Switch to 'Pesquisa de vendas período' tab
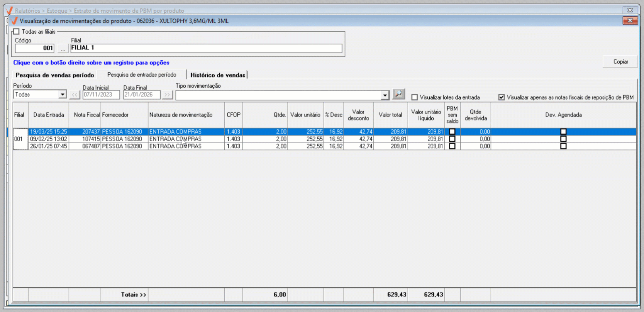This screenshot has height=312, width=644. click(55, 75)
